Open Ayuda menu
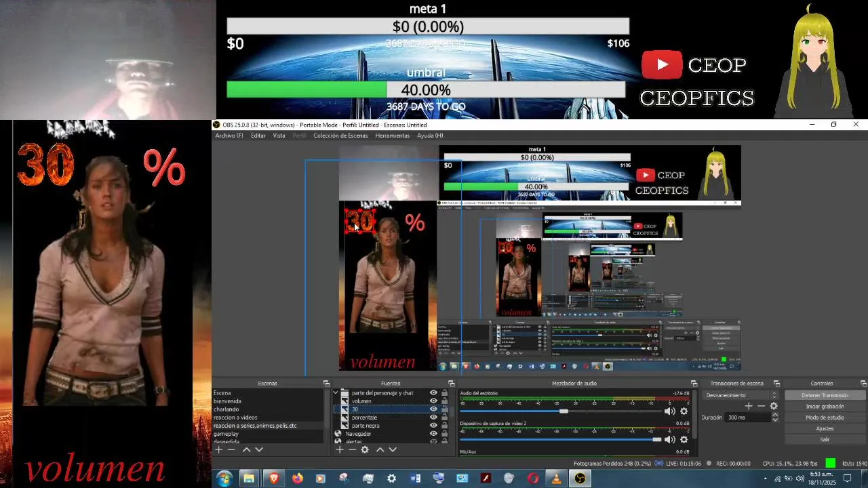868x488 pixels. [430, 136]
